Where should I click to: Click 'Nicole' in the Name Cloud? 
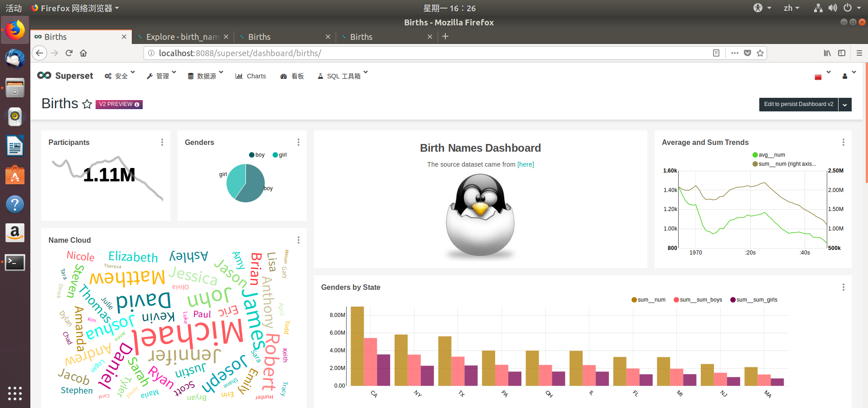pos(81,256)
